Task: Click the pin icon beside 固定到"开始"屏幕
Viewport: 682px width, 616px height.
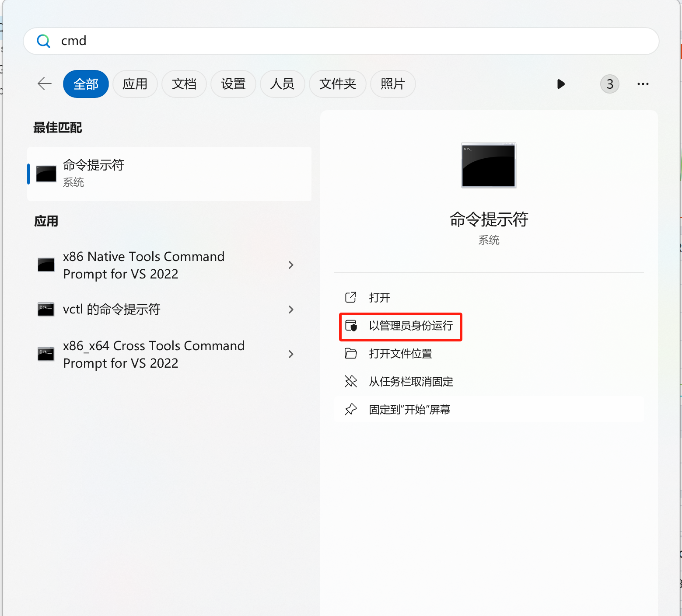Action: 351,409
